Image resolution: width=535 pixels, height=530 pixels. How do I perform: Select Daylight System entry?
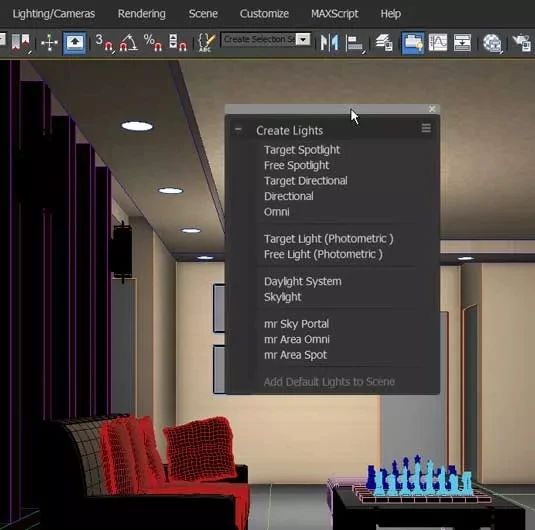(x=302, y=282)
